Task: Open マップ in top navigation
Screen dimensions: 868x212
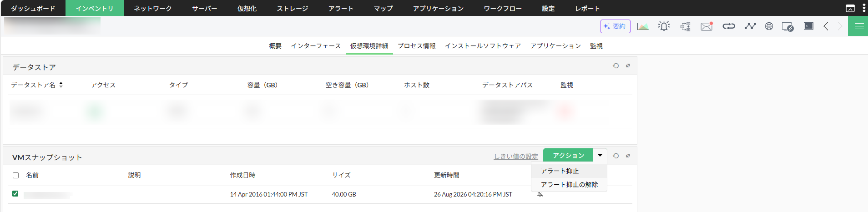Action: click(x=384, y=8)
